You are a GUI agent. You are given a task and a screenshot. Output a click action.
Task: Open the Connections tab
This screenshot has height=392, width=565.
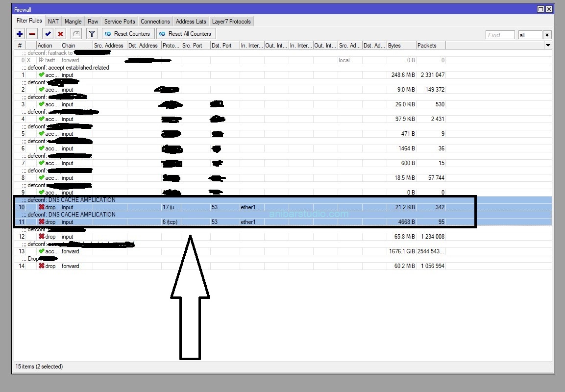pos(155,22)
